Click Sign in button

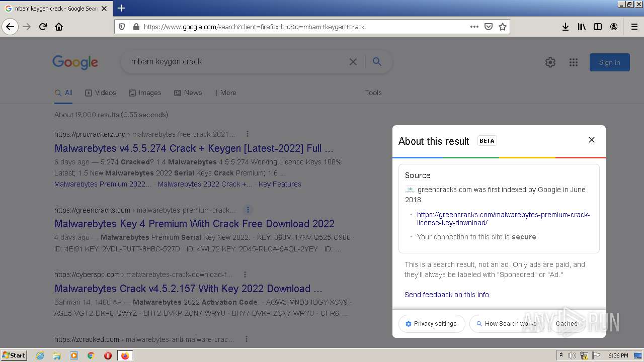(609, 62)
